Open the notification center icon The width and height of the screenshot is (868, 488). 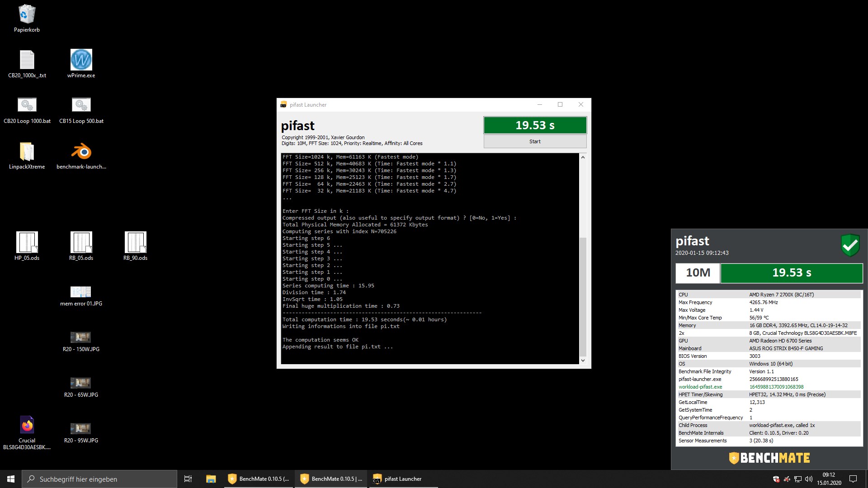(x=853, y=479)
